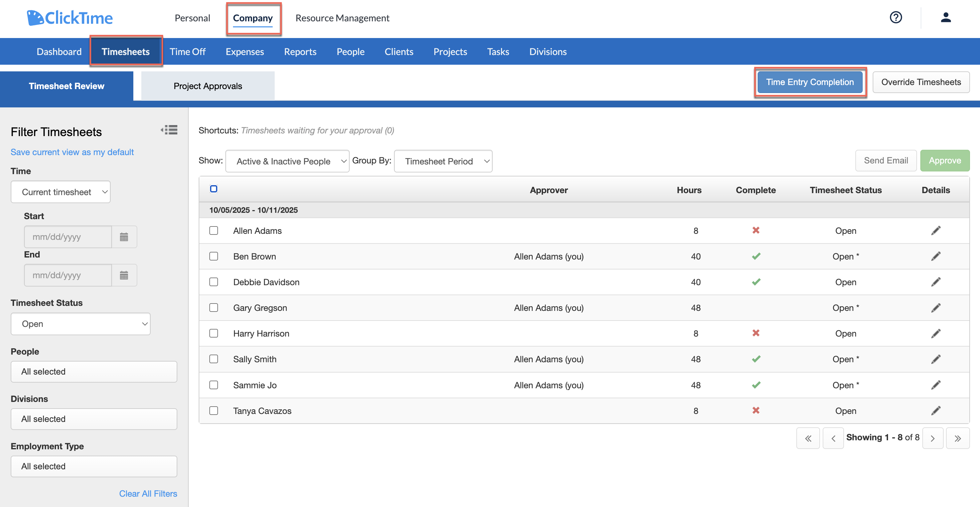The width and height of the screenshot is (980, 507).
Task: Click Save current view as my default
Action: 72,152
